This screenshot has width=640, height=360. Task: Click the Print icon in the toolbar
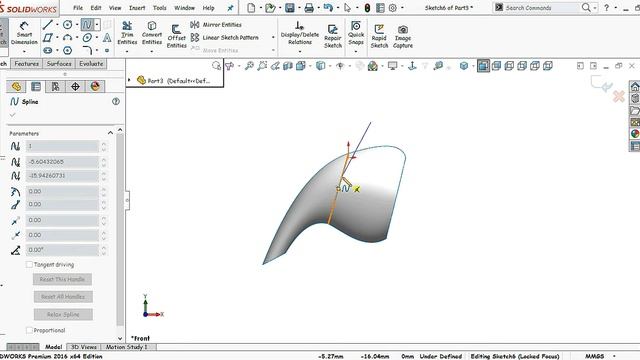pos(309,8)
